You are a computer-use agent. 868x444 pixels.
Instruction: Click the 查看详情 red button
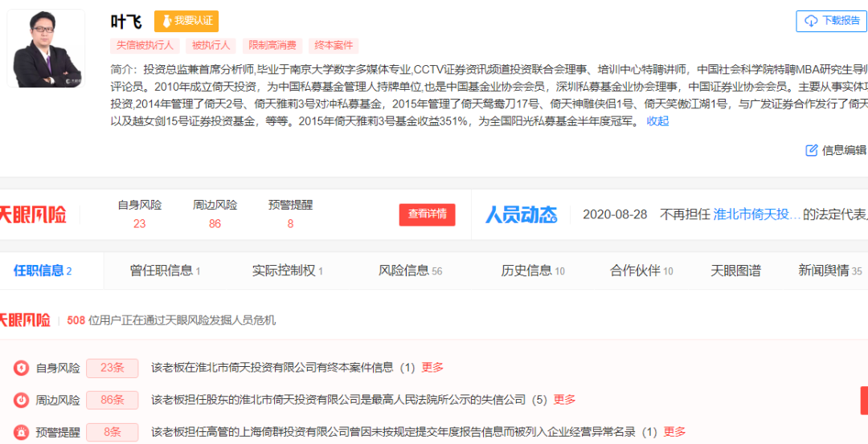coord(428,214)
